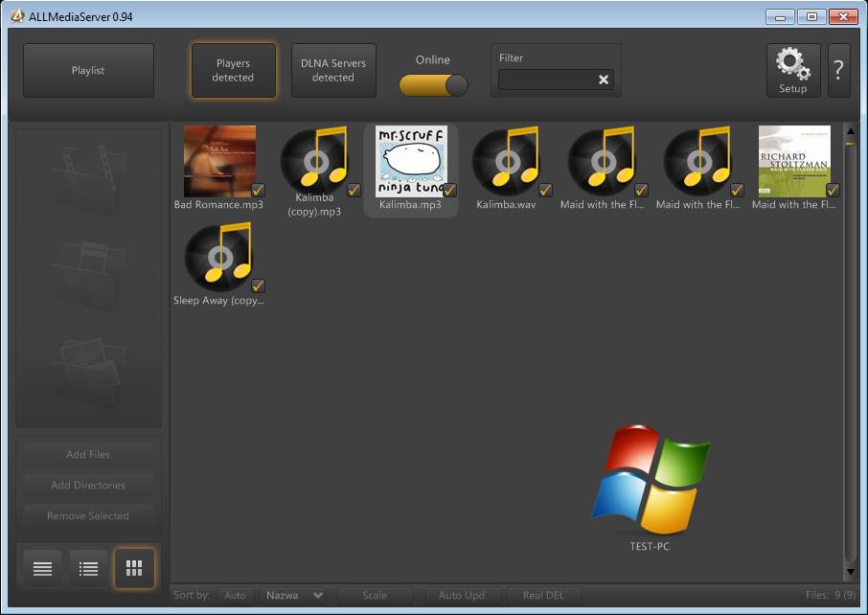Click the Real DEL button

point(543,595)
